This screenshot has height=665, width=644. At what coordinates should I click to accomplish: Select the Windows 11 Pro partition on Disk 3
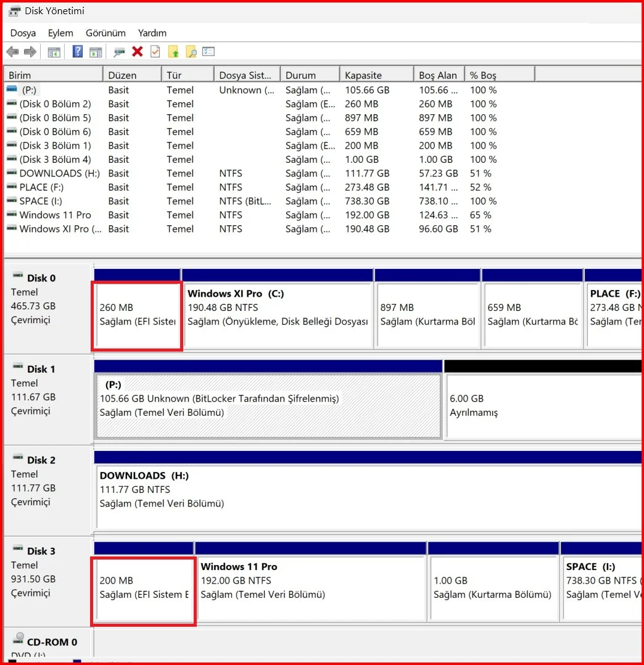pyautogui.click(x=311, y=589)
